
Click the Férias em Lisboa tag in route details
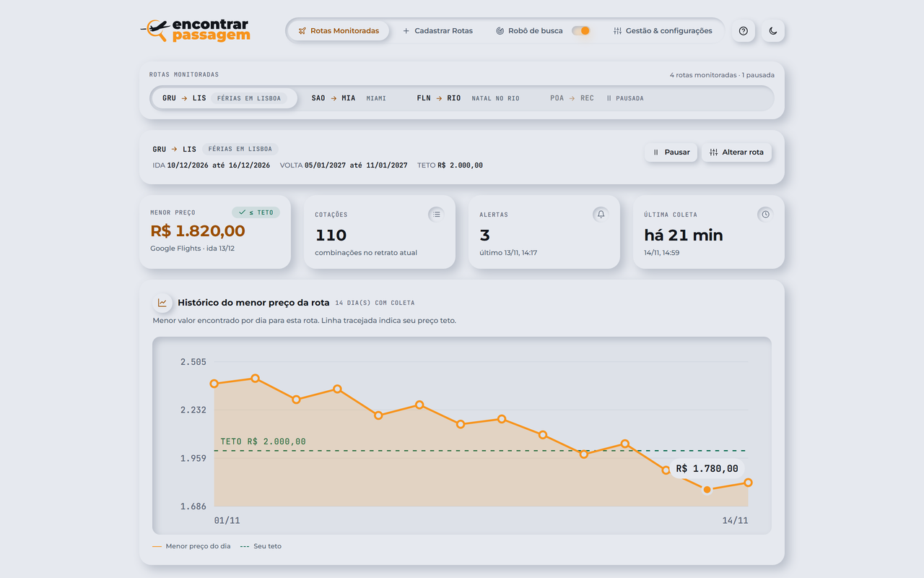click(240, 150)
